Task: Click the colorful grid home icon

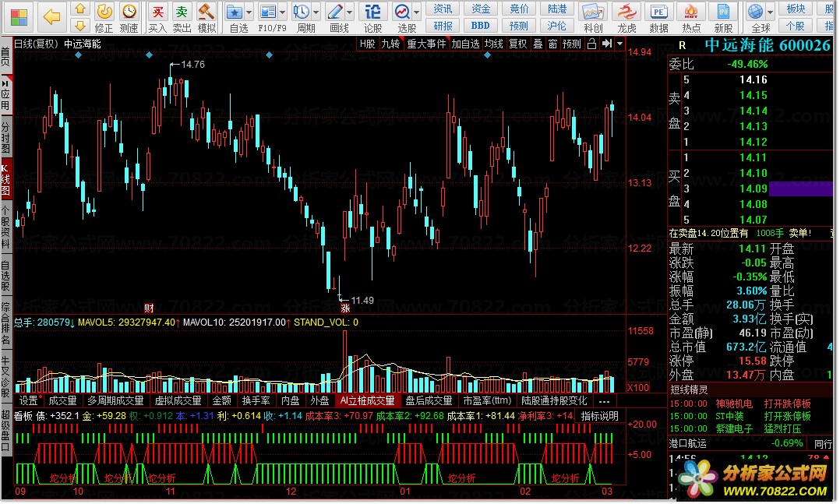Action: [19, 16]
